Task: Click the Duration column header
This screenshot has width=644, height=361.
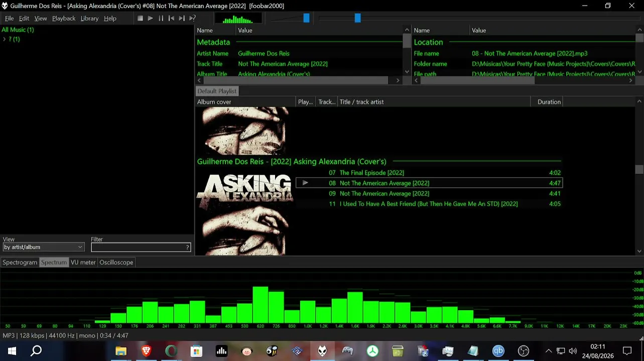Action: point(547,102)
